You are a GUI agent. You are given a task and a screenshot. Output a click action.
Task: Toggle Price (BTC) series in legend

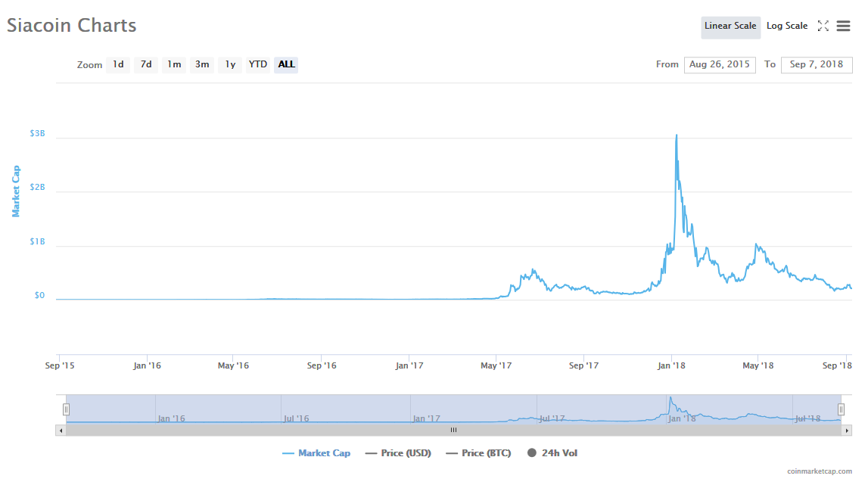(x=478, y=453)
